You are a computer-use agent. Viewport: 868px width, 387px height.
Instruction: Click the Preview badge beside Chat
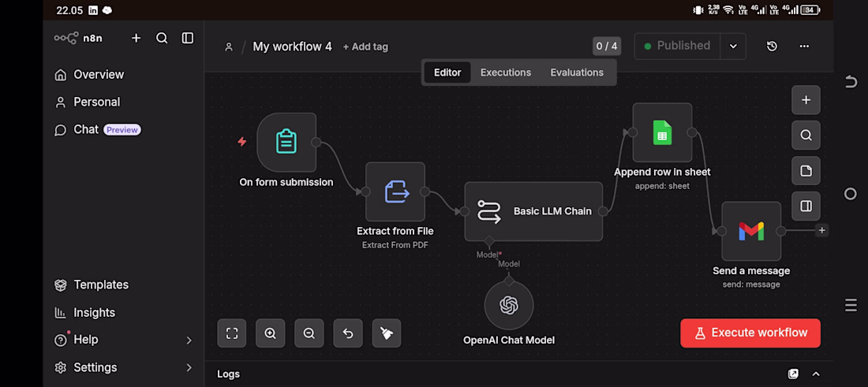[x=122, y=130]
